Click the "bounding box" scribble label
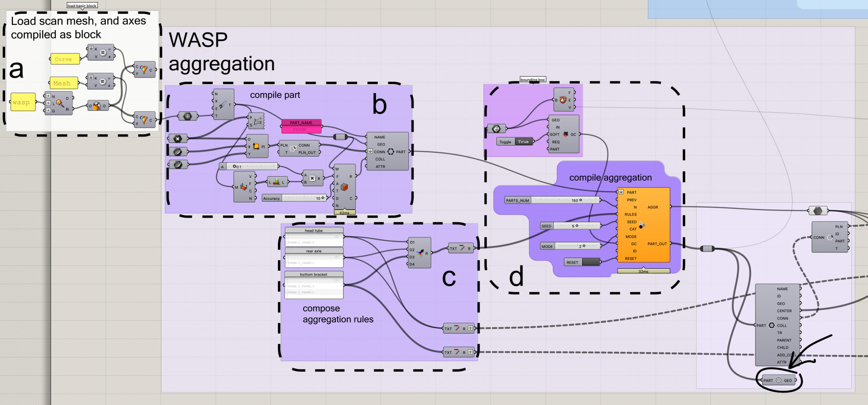The height and width of the screenshot is (405, 868). (533, 80)
